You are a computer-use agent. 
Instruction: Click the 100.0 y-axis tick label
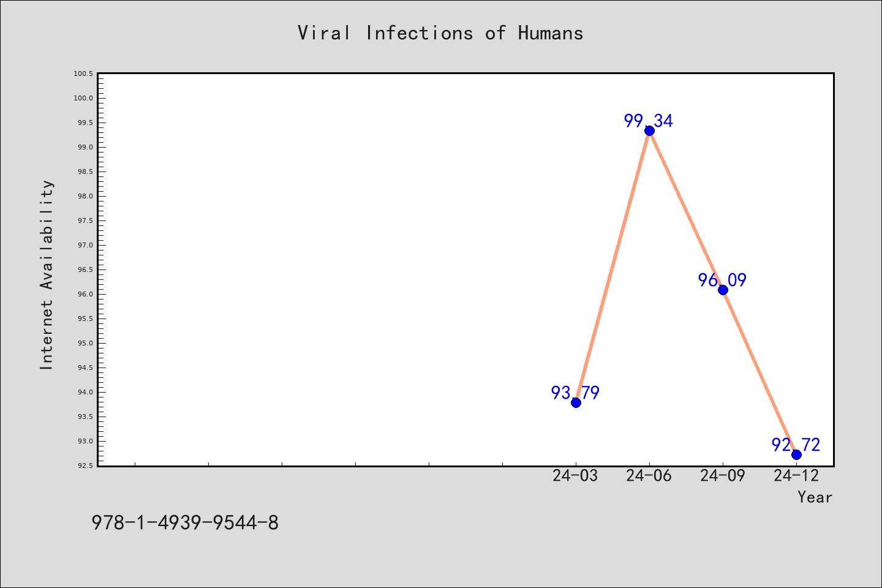click(83, 98)
